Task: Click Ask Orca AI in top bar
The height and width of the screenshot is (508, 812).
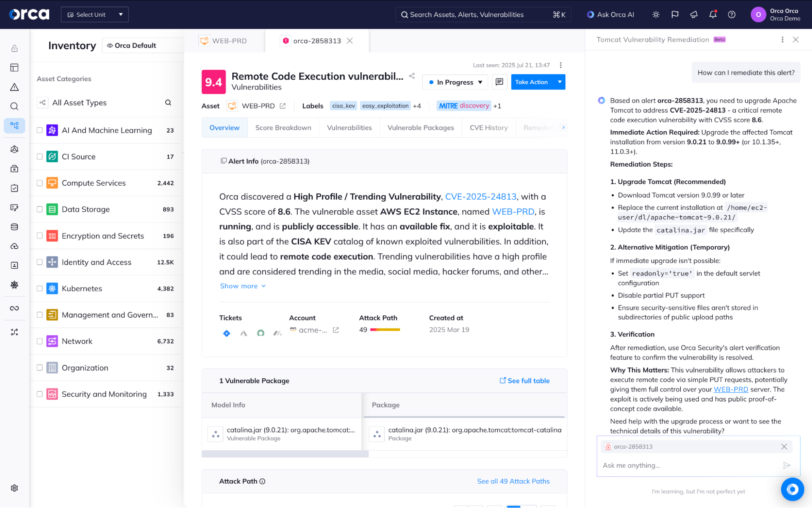Action: [x=610, y=15]
